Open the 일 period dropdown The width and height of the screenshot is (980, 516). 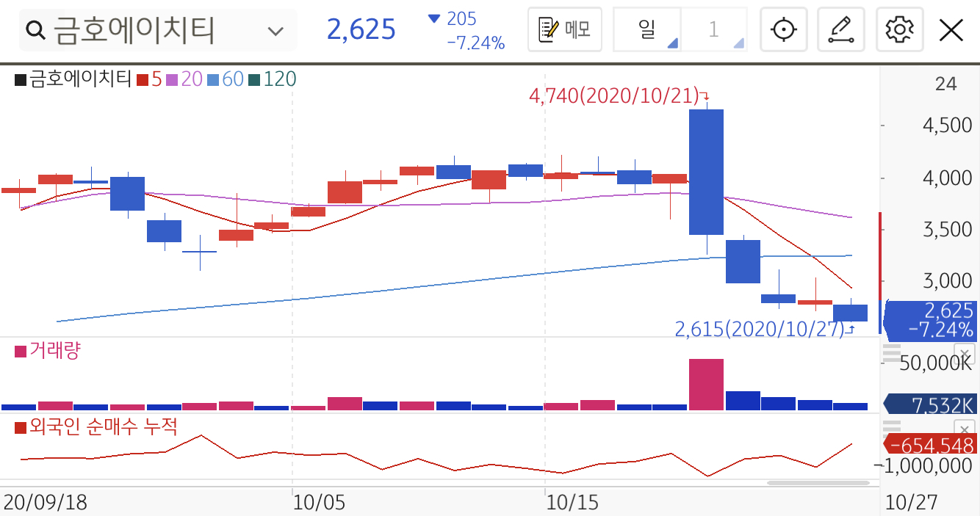pos(647,29)
